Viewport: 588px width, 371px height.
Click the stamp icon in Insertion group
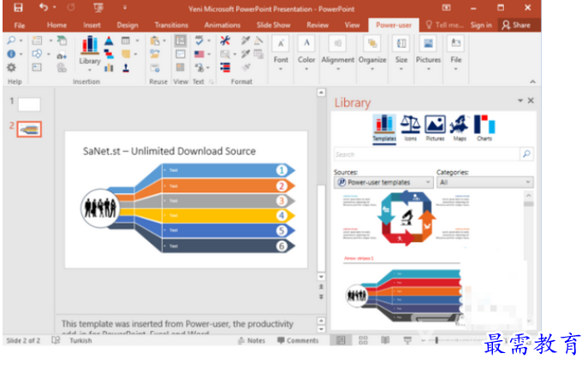coord(126,68)
